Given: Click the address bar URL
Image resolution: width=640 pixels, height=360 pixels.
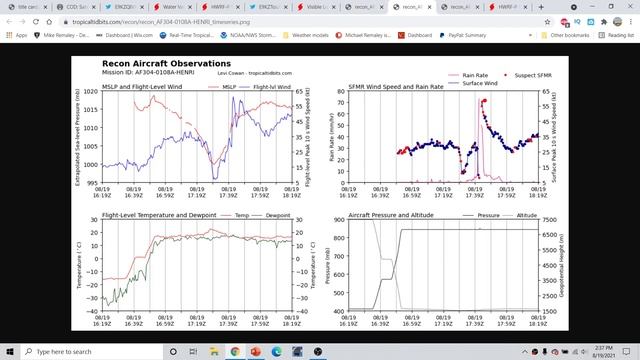Looking at the screenshot, I should [x=161, y=22].
